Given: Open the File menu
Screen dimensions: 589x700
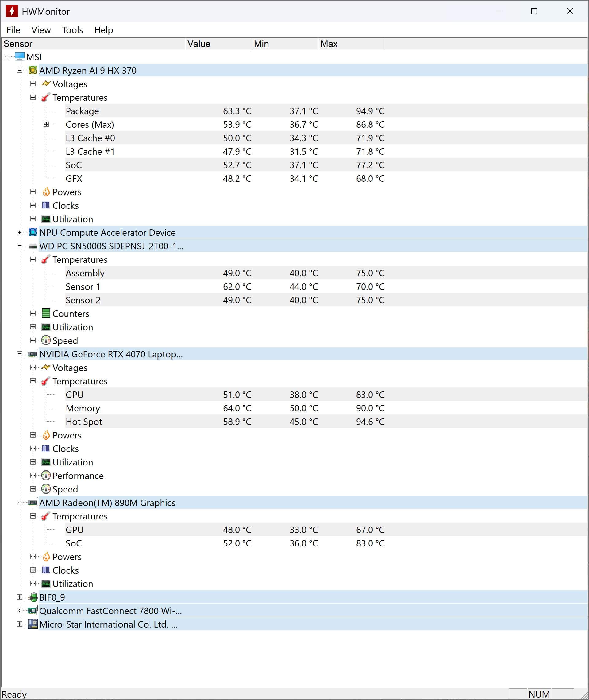Looking at the screenshot, I should point(13,30).
